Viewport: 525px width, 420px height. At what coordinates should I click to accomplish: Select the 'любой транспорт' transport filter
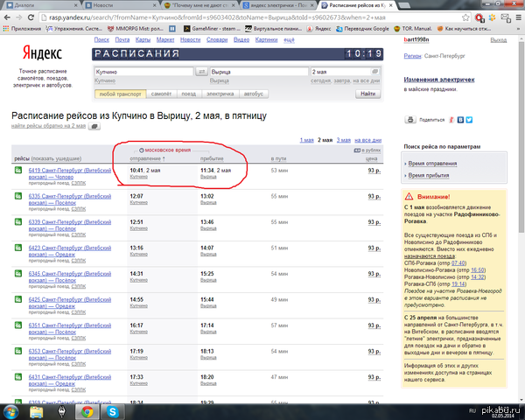pos(120,93)
